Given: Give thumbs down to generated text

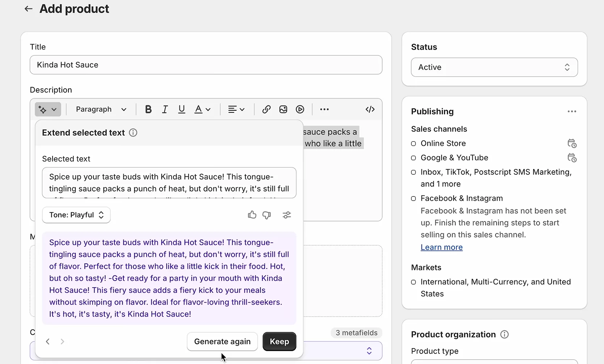Looking at the screenshot, I should click(267, 215).
